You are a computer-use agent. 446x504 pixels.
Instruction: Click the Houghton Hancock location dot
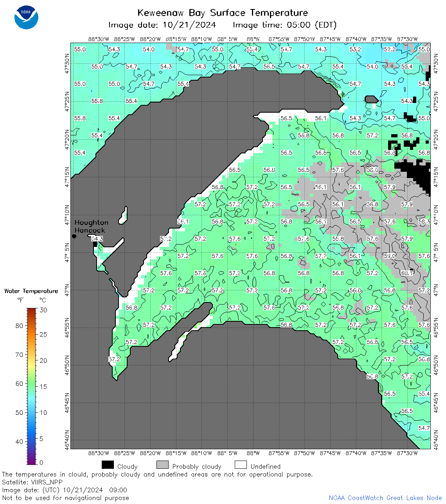tap(74, 236)
